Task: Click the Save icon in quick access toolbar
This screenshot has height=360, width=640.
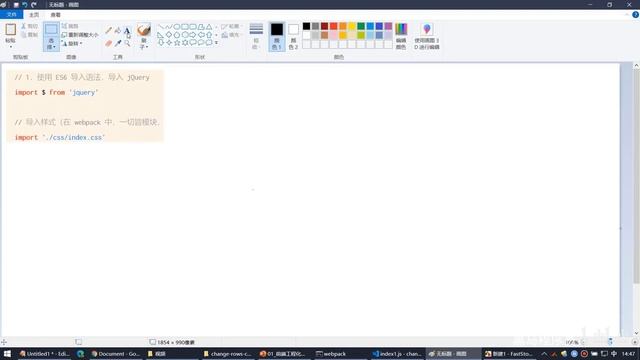Action: 16,5
